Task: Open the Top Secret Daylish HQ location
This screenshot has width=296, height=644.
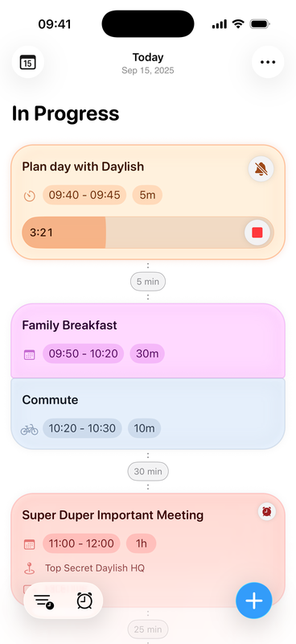Action: click(x=95, y=568)
